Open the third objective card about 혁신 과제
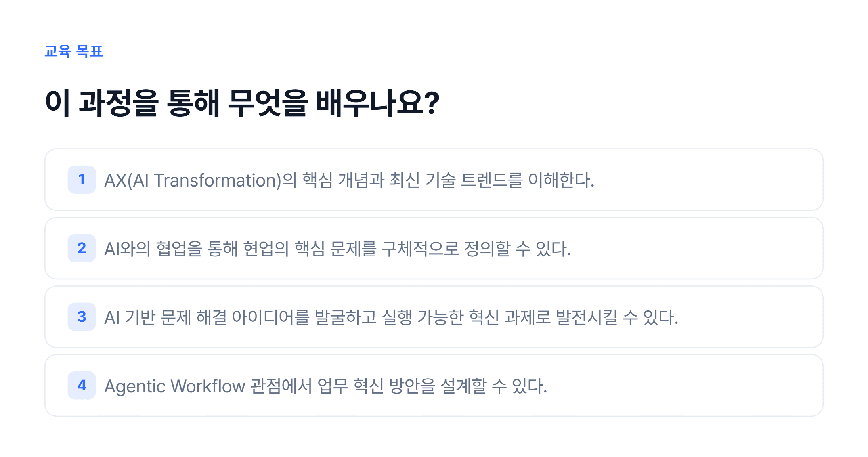 point(434,317)
